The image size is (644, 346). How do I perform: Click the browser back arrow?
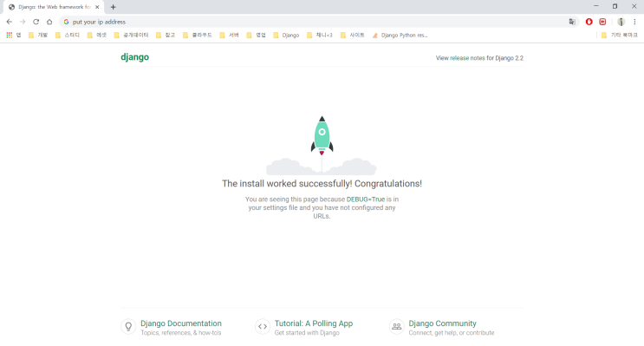[9, 22]
